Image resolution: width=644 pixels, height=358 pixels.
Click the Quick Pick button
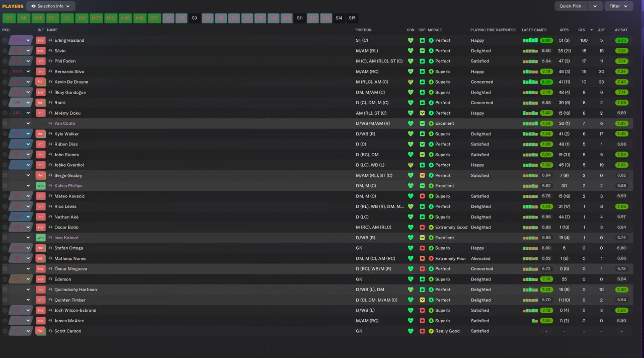[x=571, y=6]
